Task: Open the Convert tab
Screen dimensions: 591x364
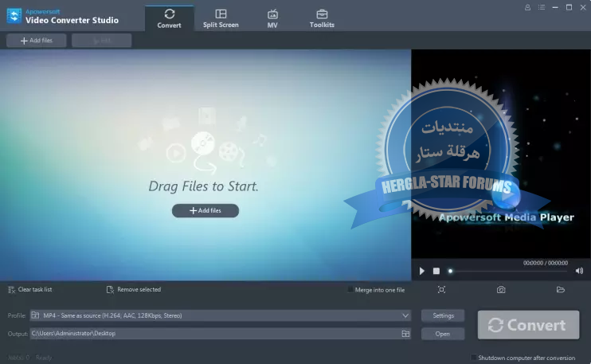Action: (x=169, y=18)
